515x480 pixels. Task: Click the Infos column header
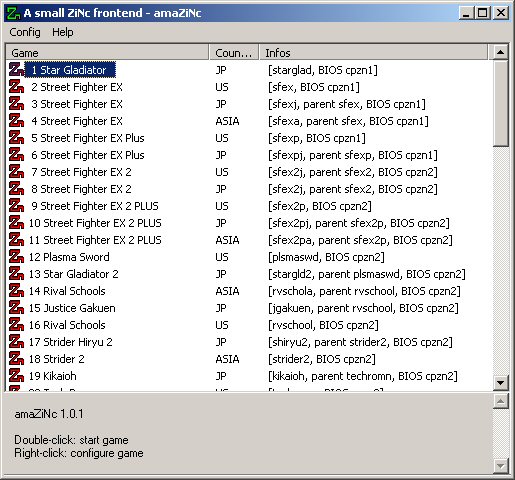pyautogui.click(x=373, y=53)
